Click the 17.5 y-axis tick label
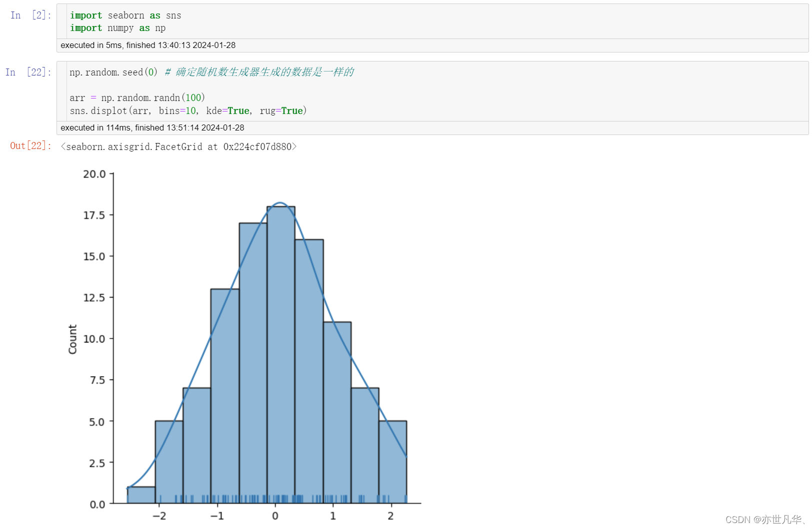 tap(94, 215)
